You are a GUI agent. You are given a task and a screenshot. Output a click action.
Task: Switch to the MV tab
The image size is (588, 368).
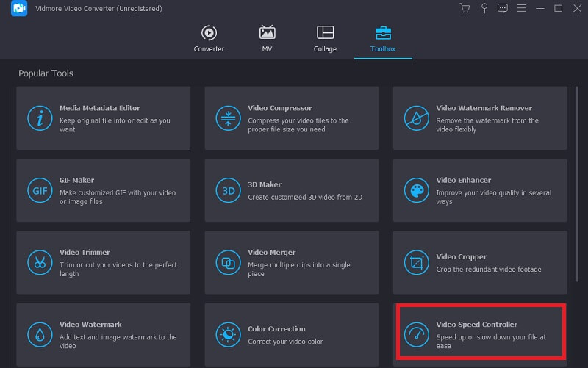click(268, 39)
